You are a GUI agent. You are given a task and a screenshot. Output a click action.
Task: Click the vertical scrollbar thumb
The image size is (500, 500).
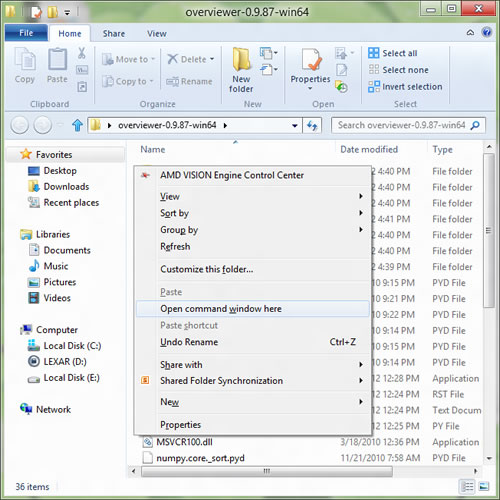tap(489, 230)
